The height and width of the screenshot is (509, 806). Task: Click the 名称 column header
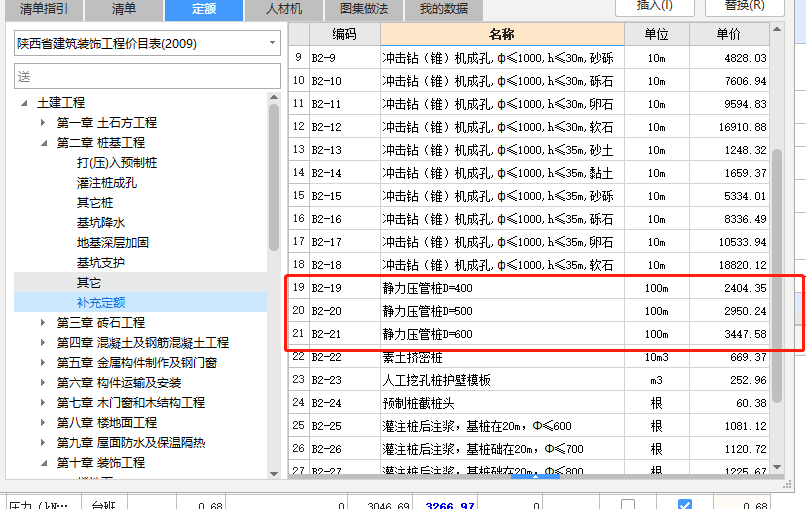point(502,34)
